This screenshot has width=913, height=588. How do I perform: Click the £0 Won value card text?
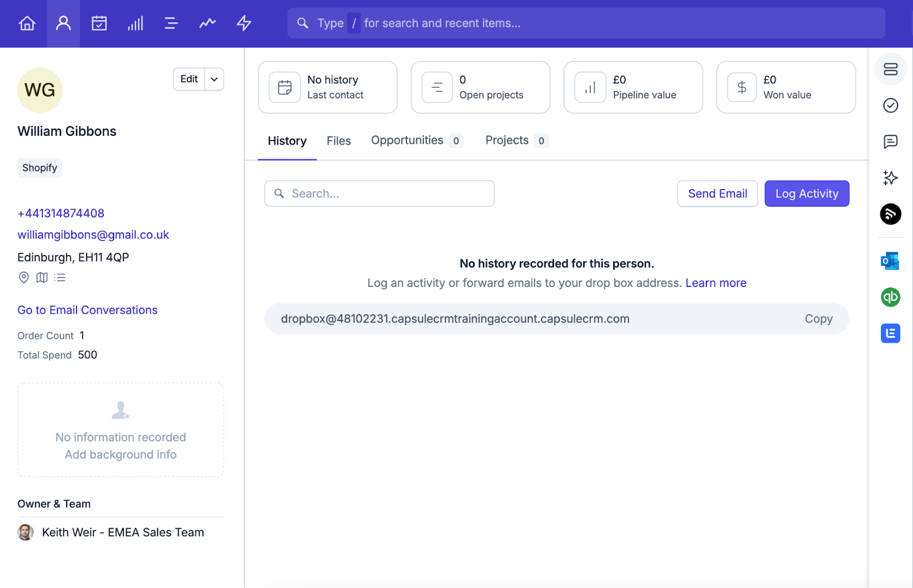pyautogui.click(x=787, y=87)
